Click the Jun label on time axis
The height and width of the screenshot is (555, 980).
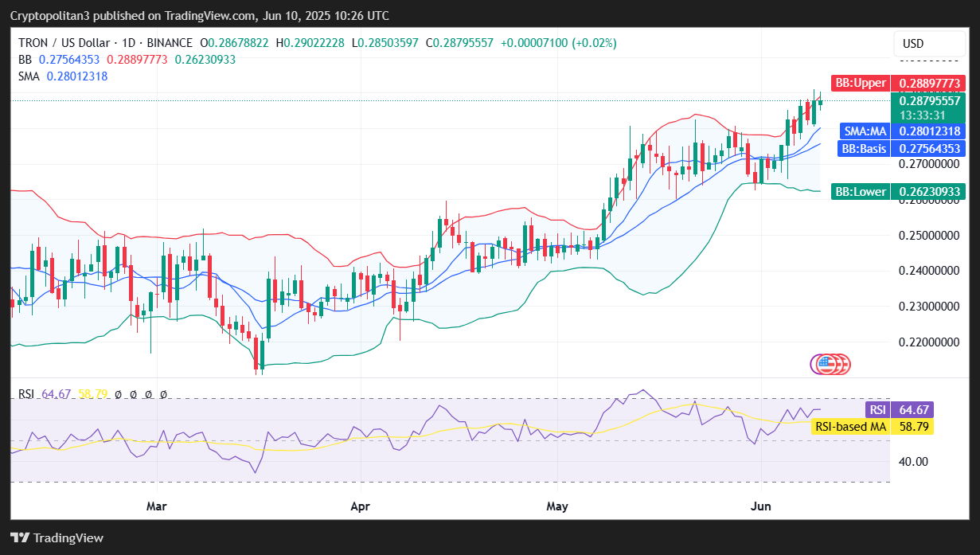coord(762,506)
